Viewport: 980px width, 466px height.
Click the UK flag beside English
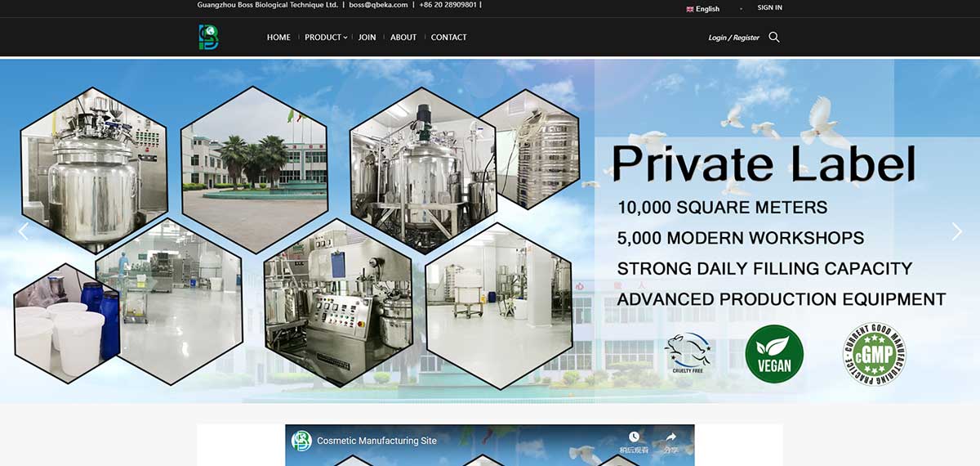[x=690, y=9]
